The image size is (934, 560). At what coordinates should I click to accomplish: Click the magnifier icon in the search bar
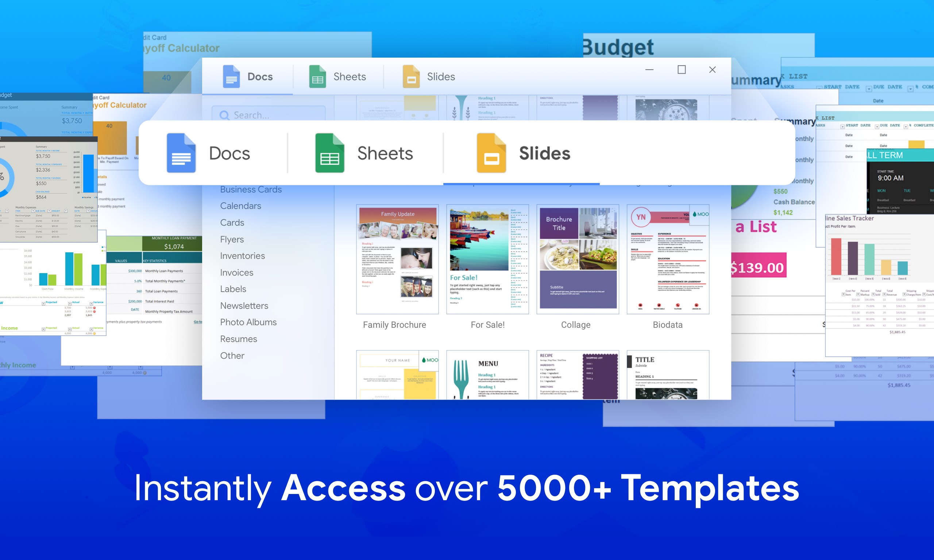pos(225,115)
